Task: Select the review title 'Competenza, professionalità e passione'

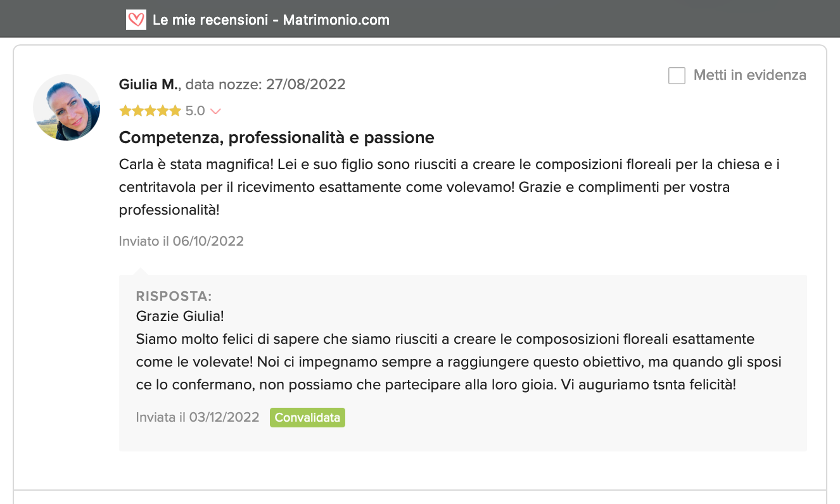Action: point(276,137)
